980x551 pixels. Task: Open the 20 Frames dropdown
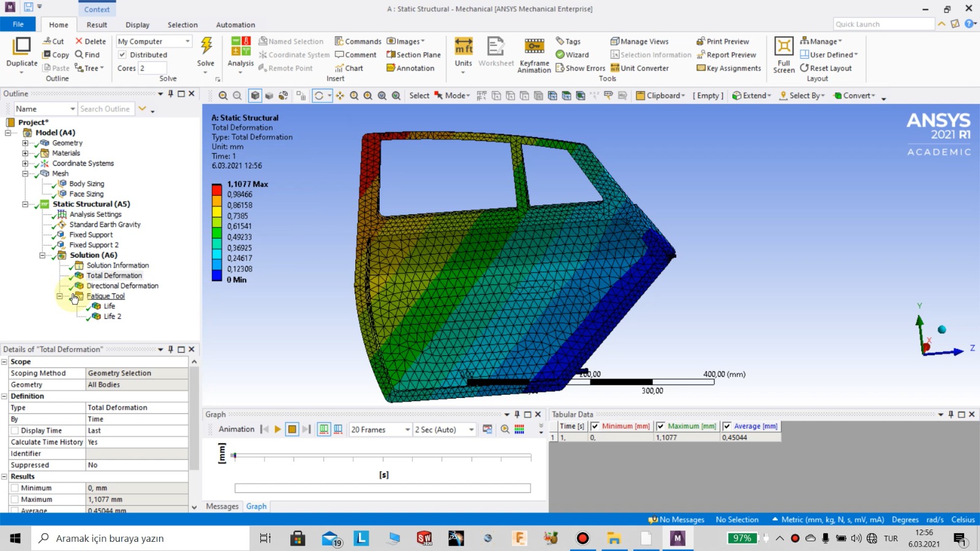380,430
